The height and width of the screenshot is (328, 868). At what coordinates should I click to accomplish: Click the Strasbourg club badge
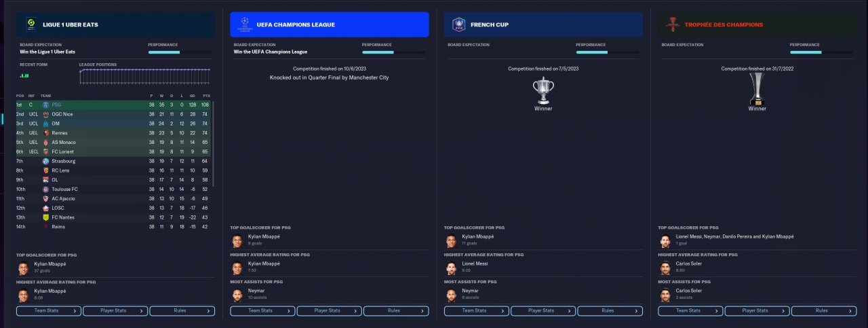pyautogui.click(x=45, y=161)
